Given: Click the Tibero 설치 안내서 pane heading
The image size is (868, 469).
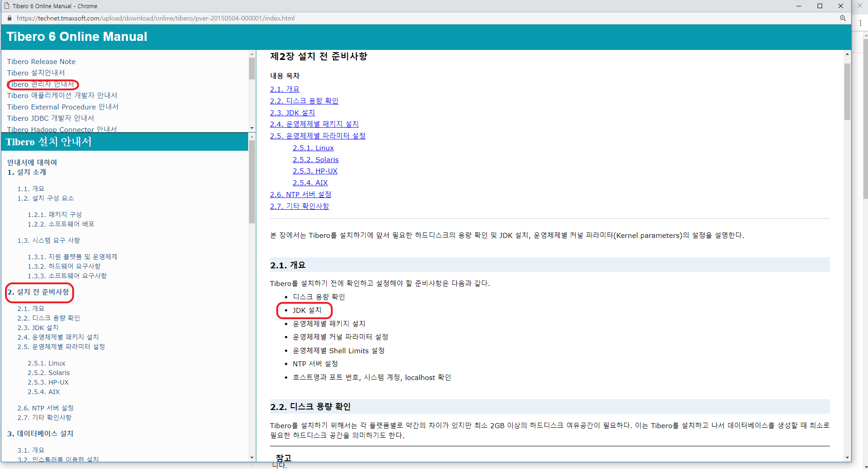Looking at the screenshot, I should tap(49, 142).
